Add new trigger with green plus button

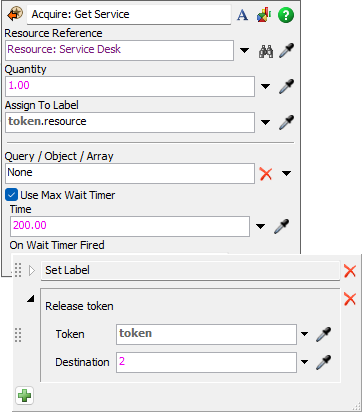[25, 396]
